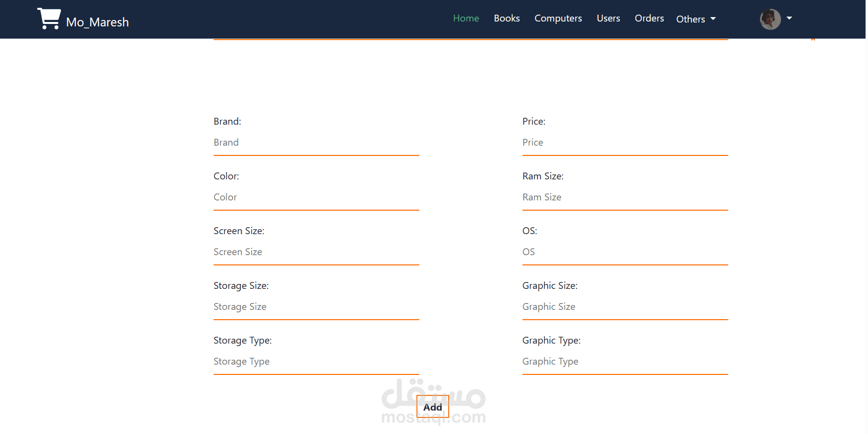868x435 pixels.
Task: Go to the Home page
Action: click(x=466, y=19)
